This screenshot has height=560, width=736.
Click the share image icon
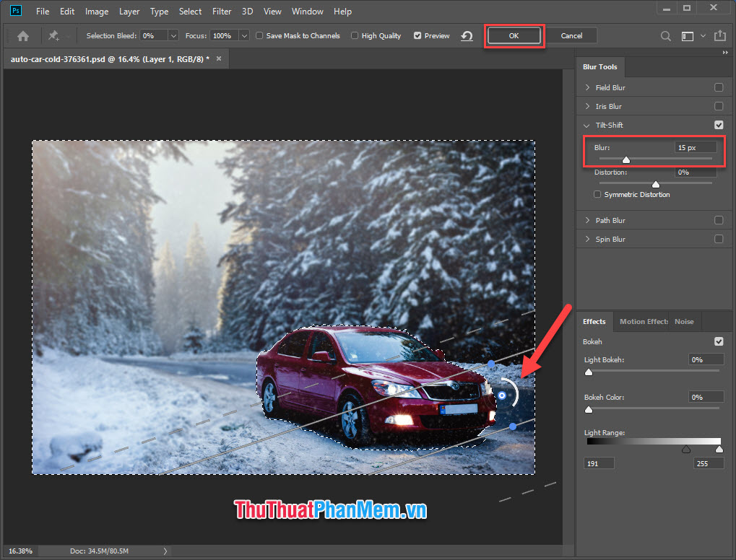pyautogui.click(x=719, y=35)
